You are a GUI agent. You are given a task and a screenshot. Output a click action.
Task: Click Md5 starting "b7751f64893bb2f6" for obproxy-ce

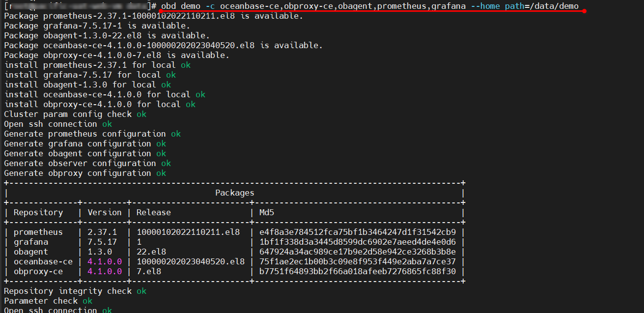(x=358, y=271)
